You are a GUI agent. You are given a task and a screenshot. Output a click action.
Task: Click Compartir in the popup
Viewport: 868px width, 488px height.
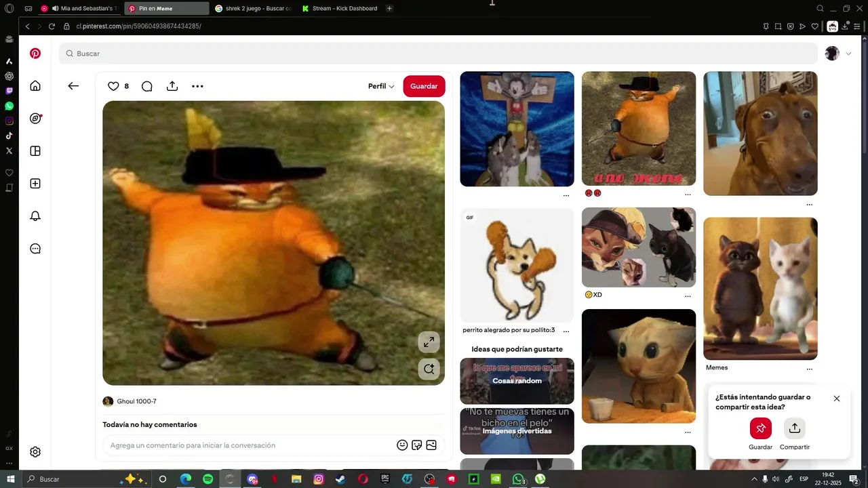[795, 428]
